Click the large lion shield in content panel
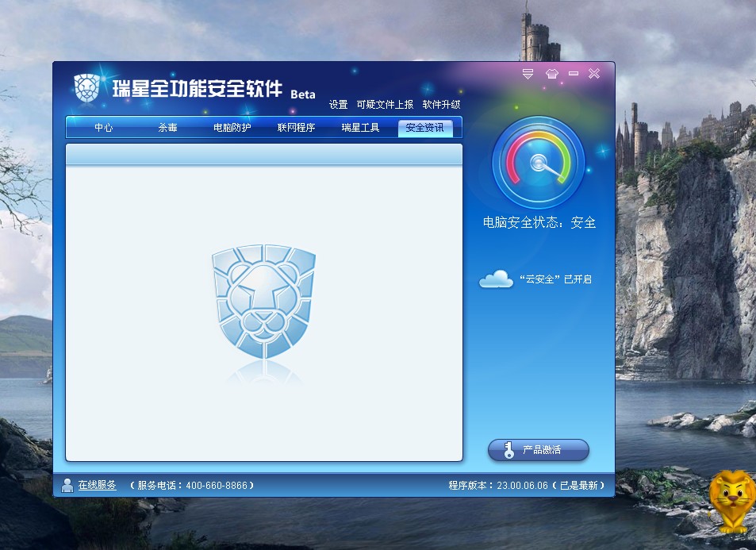 [263, 302]
